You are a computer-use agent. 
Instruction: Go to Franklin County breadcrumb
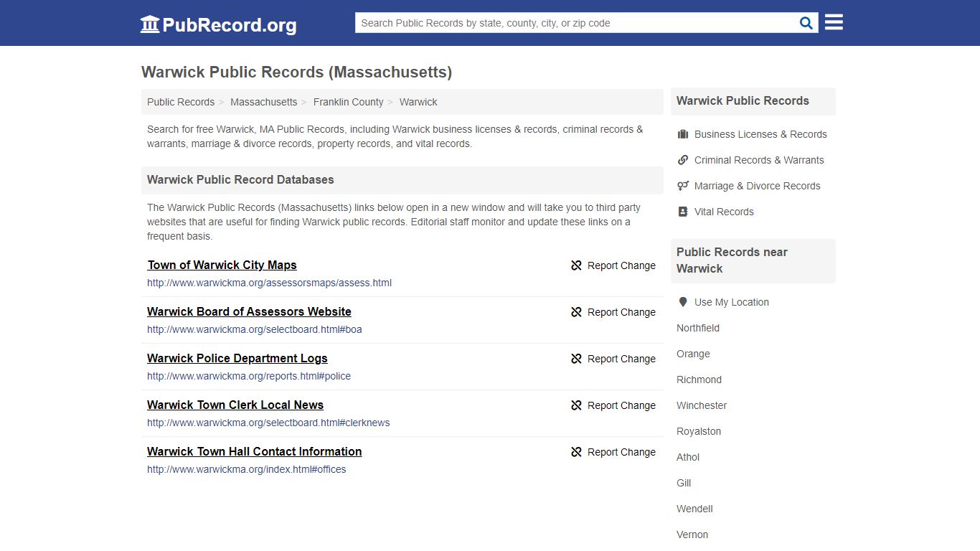click(348, 102)
